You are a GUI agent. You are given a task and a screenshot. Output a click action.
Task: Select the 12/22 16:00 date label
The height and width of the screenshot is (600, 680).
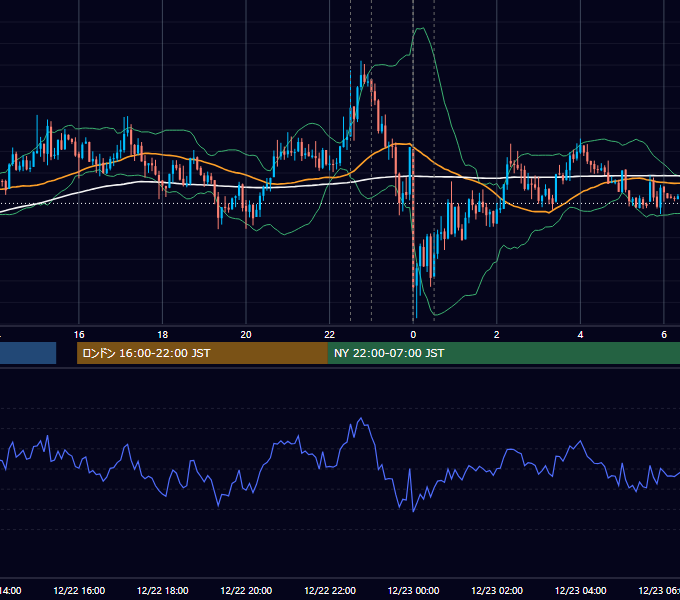(79, 590)
